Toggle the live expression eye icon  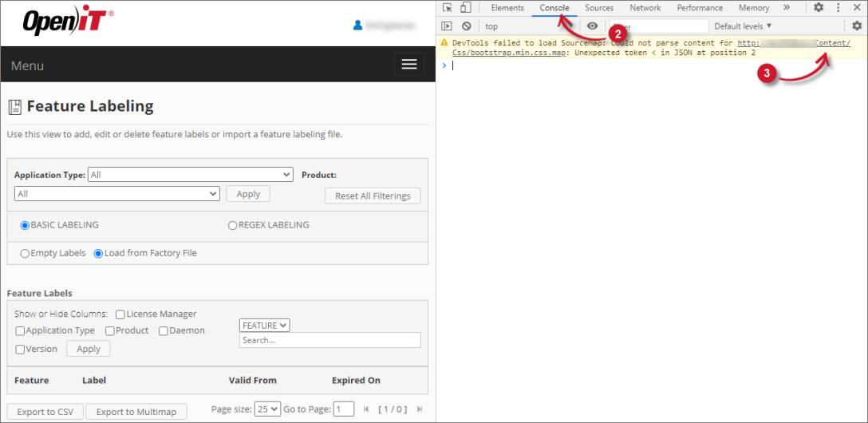point(592,26)
